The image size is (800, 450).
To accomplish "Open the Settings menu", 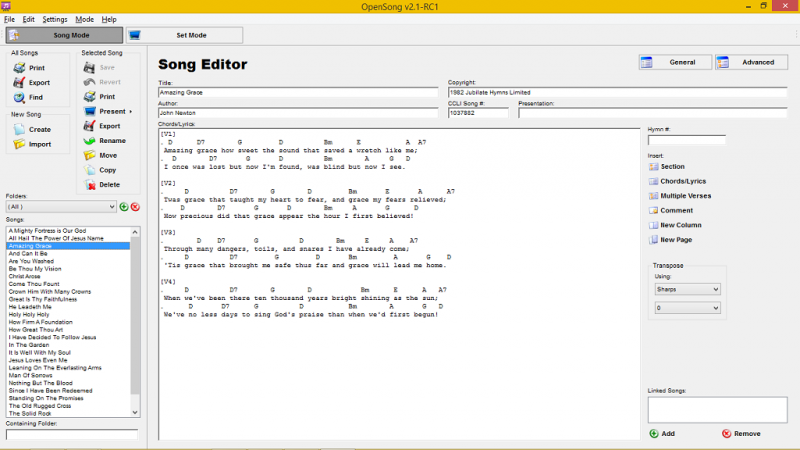I will point(55,19).
